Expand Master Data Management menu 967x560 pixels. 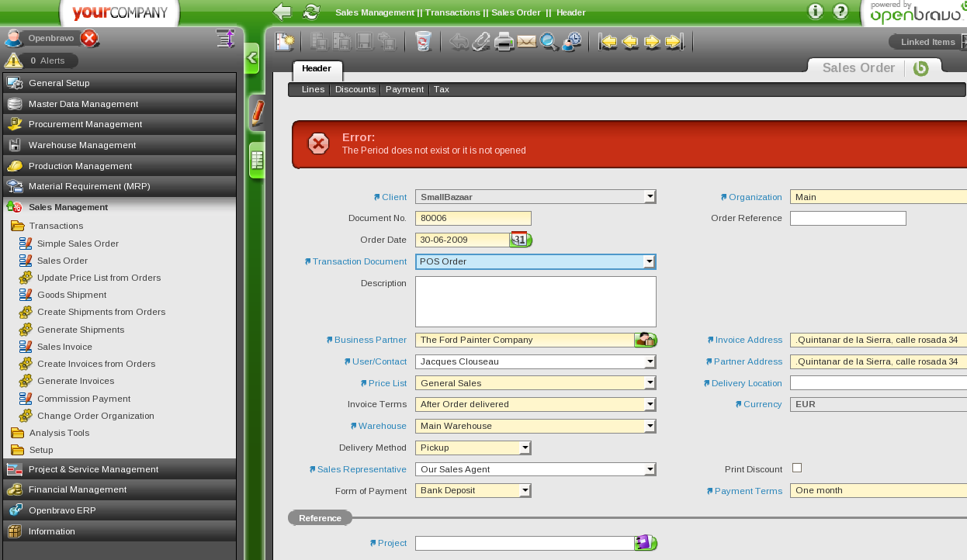(120, 104)
